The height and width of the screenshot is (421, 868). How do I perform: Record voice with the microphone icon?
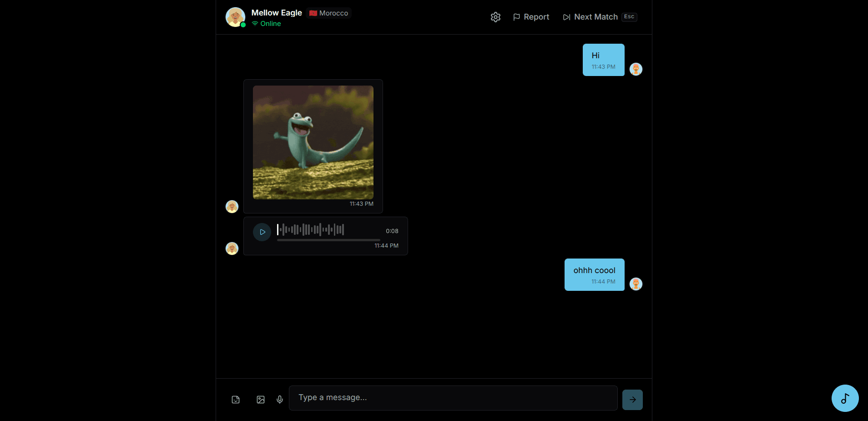280,400
